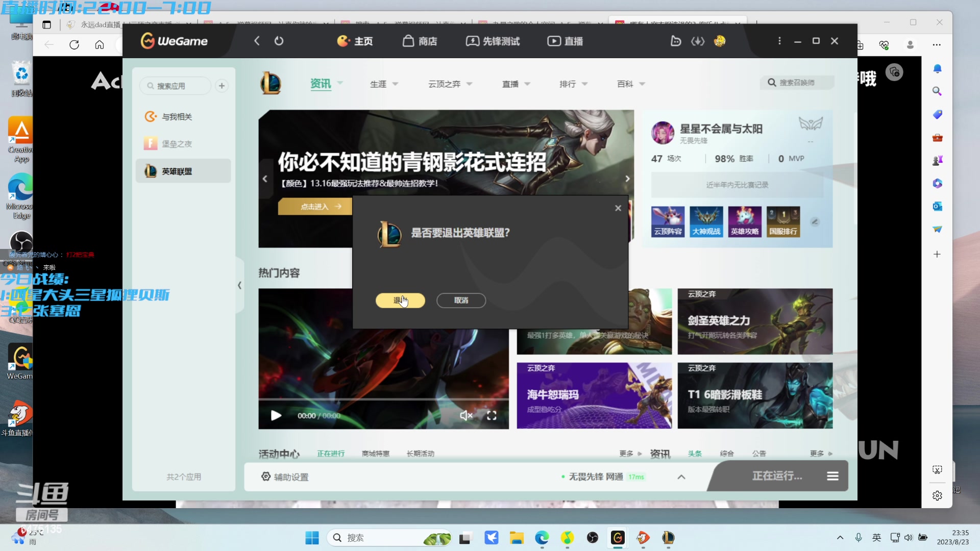Open the hamburger menu beside 正在运行
The image size is (980, 551).
click(833, 476)
